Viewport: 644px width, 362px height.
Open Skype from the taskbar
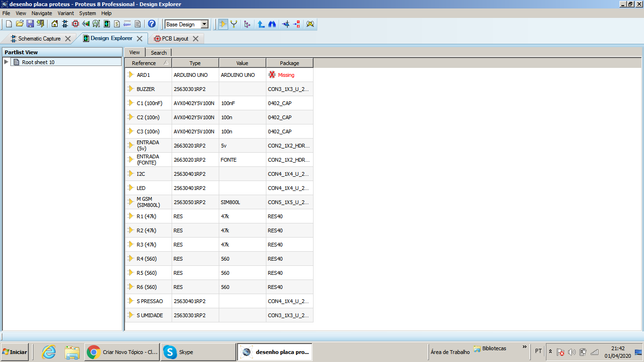[x=198, y=352]
